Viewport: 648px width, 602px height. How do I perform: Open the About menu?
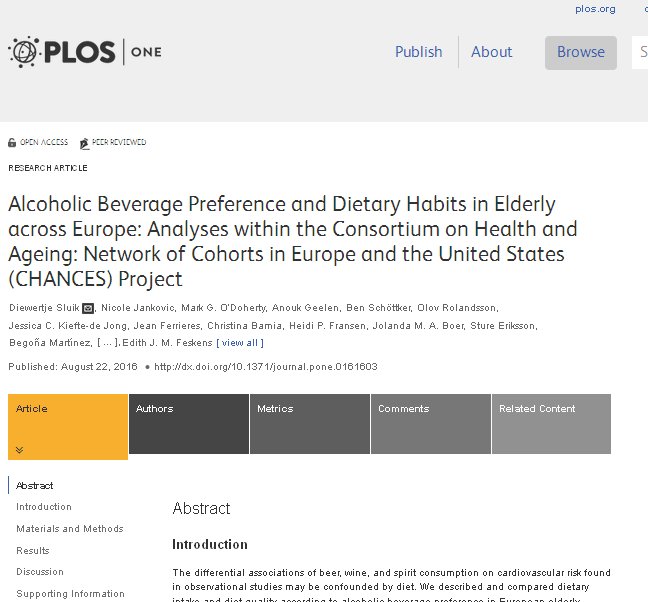click(491, 52)
